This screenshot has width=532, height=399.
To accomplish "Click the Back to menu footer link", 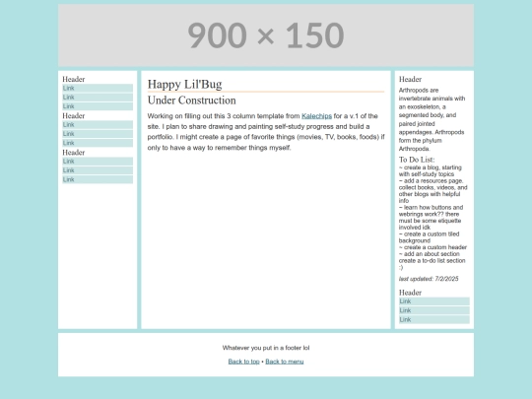I will [x=285, y=362].
